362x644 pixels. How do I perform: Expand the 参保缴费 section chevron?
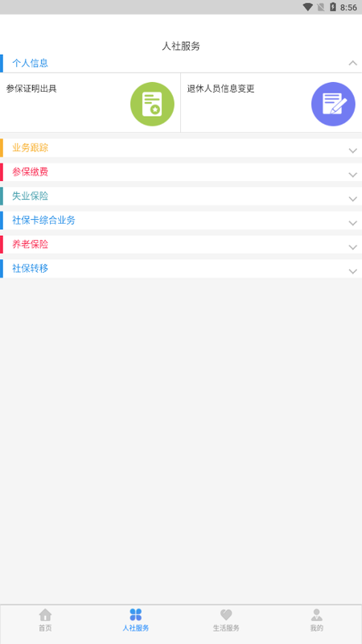352,175
